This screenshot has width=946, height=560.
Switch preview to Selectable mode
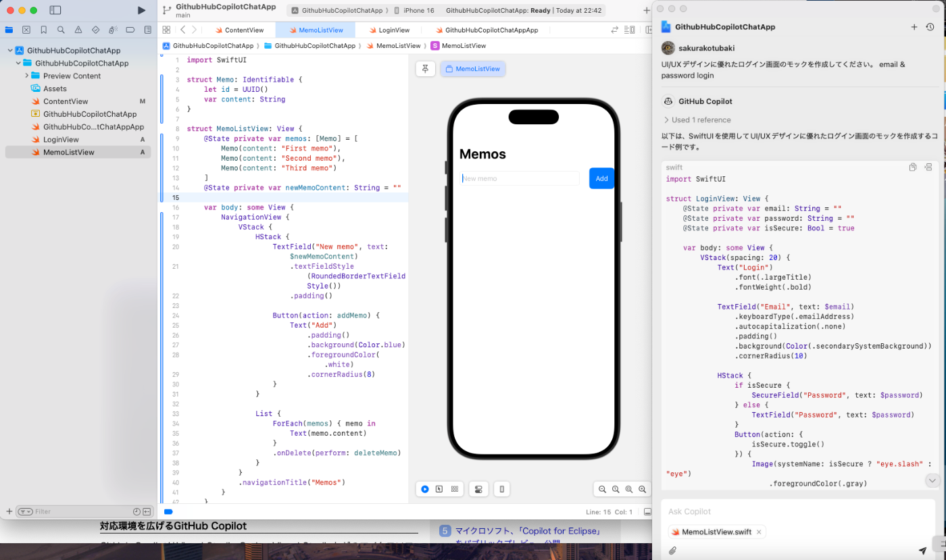point(439,489)
